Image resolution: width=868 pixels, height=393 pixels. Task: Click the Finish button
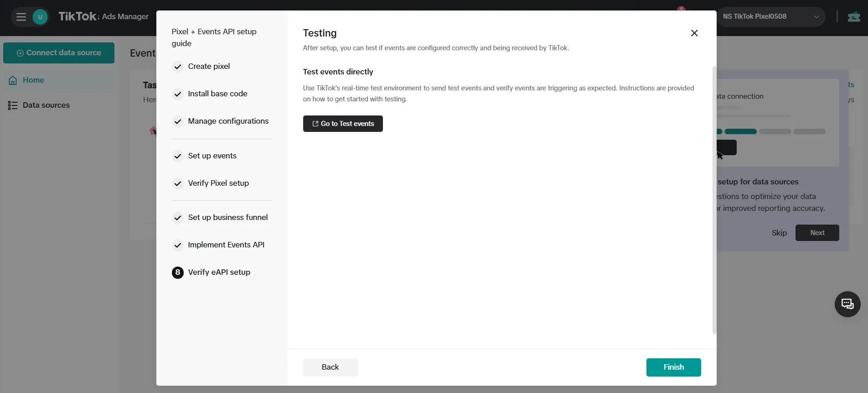(x=673, y=367)
